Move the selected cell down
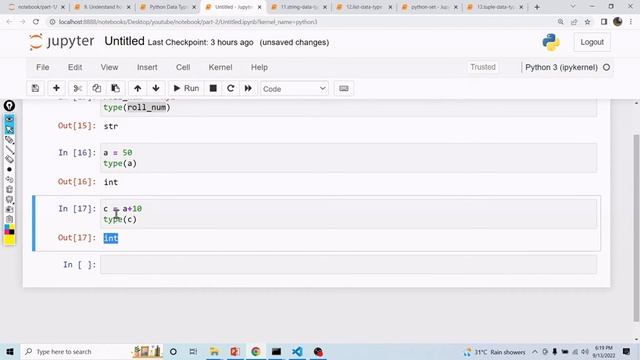The width and height of the screenshot is (640, 360). coord(156,88)
